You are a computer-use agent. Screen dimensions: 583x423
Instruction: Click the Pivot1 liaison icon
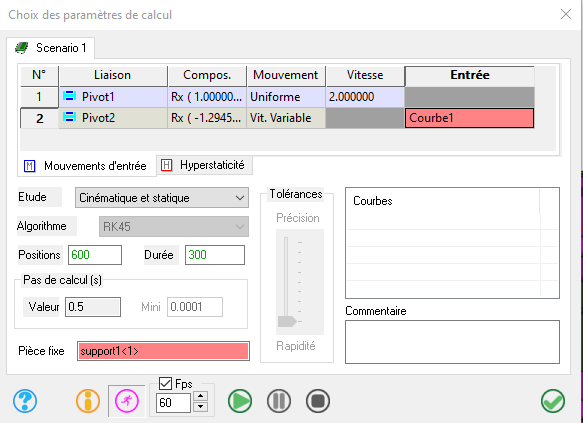(x=69, y=97)
